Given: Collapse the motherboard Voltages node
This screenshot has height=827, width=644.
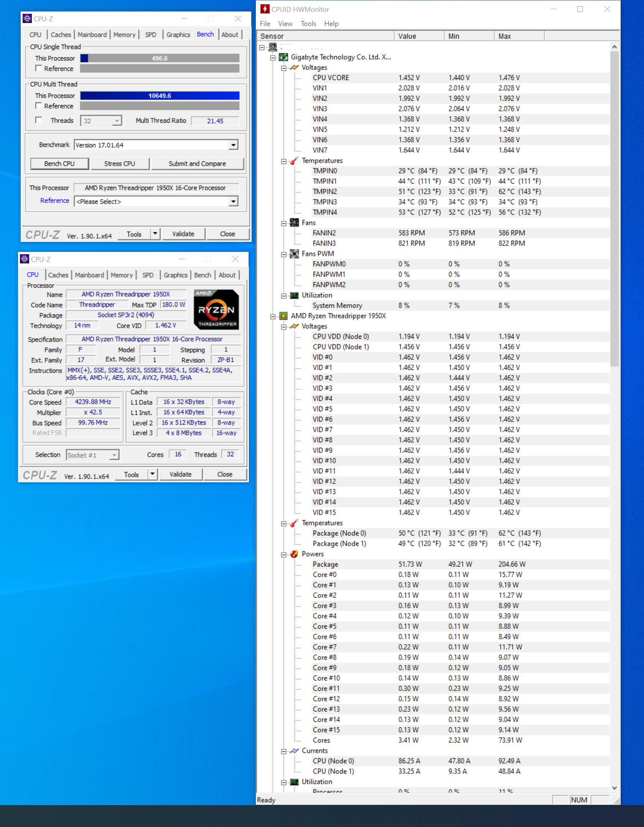Looking at the screenshot, I should (x=283, y=68).
